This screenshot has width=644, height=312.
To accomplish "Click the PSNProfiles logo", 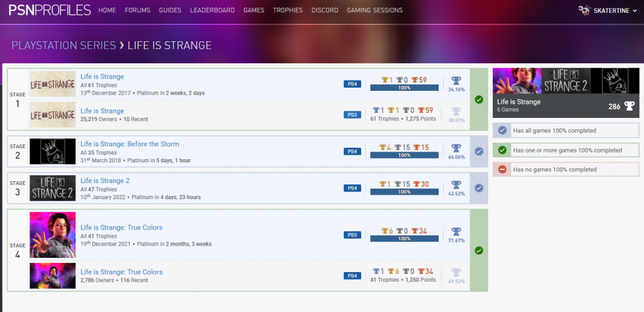I will [49, 10].
